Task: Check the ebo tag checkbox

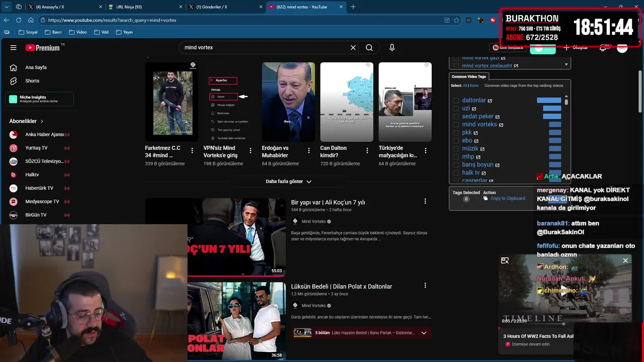Action: coord(456,141)
